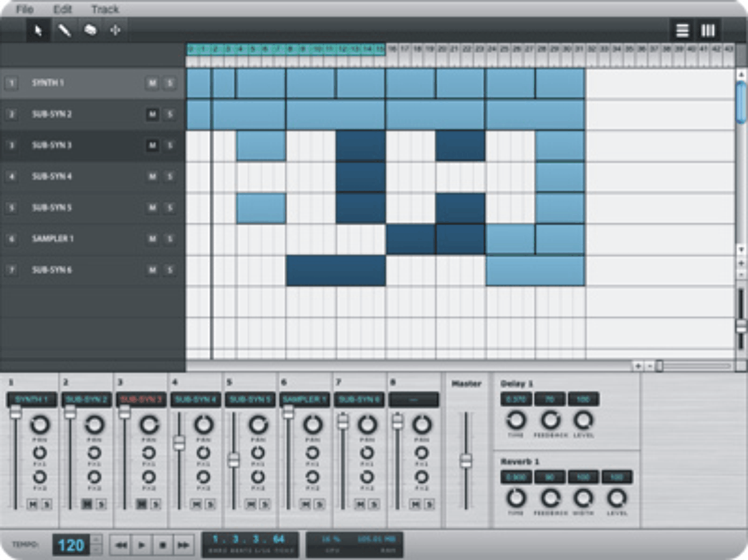Adjust the Master volume fader
The height and width of the screenshot is (560, 748).
point(466,461)
